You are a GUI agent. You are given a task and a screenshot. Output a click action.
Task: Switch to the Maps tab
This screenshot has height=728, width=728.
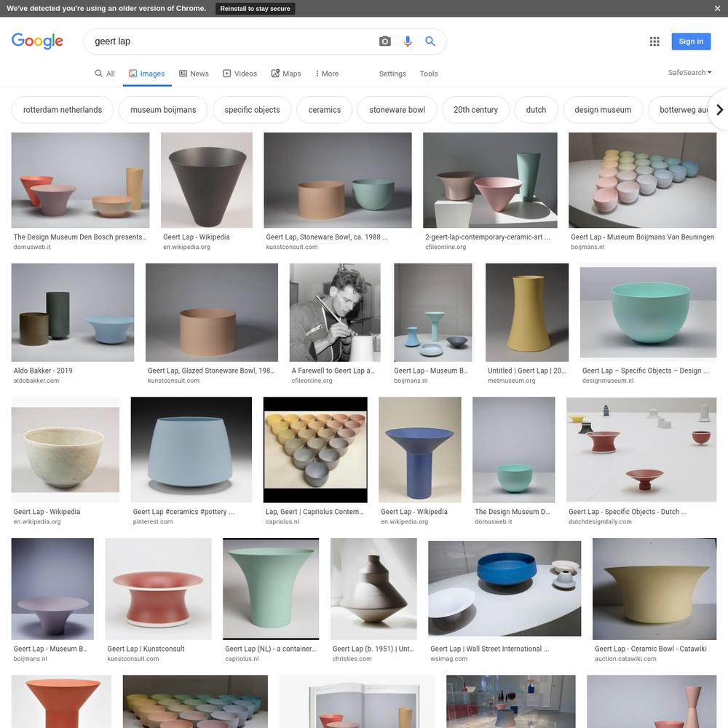tap(286, 74)
